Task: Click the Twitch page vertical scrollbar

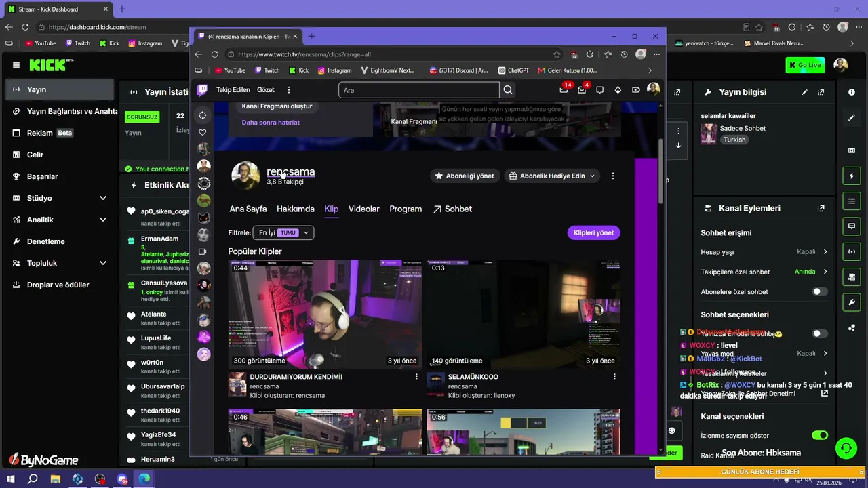Action: tap(660, 170)
